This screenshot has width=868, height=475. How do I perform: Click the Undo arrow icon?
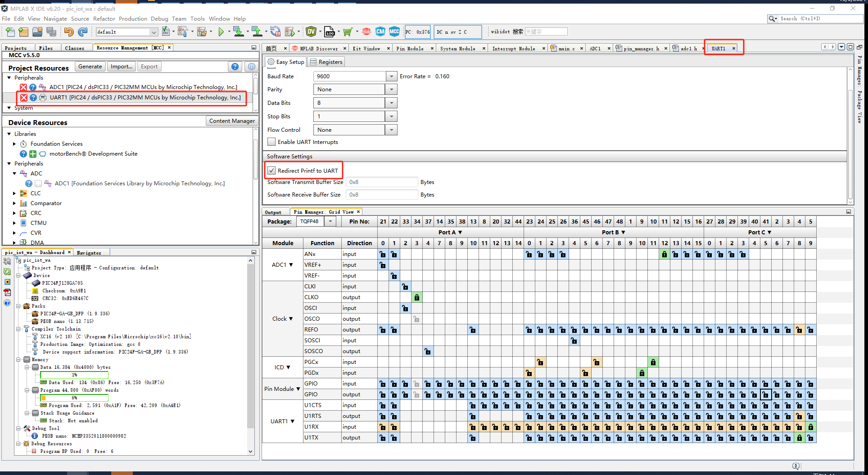68,31
